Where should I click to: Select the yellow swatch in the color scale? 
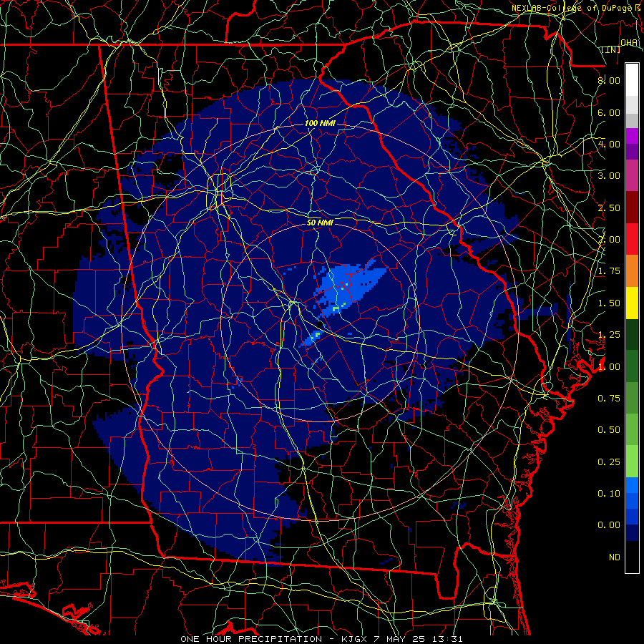coord(632,303)
